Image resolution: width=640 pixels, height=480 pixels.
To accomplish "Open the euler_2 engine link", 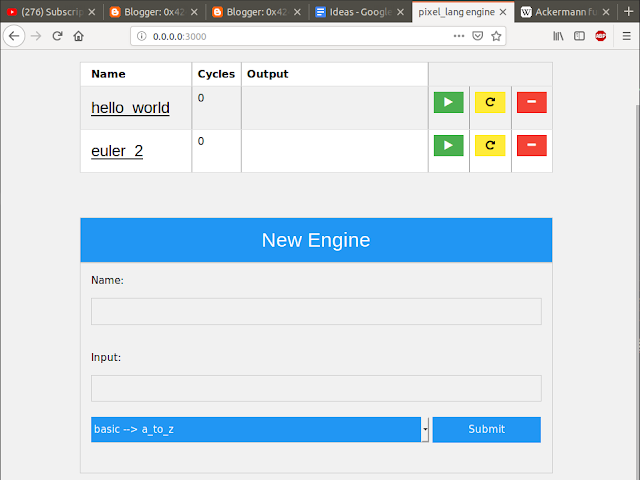I will click(117, 151).
